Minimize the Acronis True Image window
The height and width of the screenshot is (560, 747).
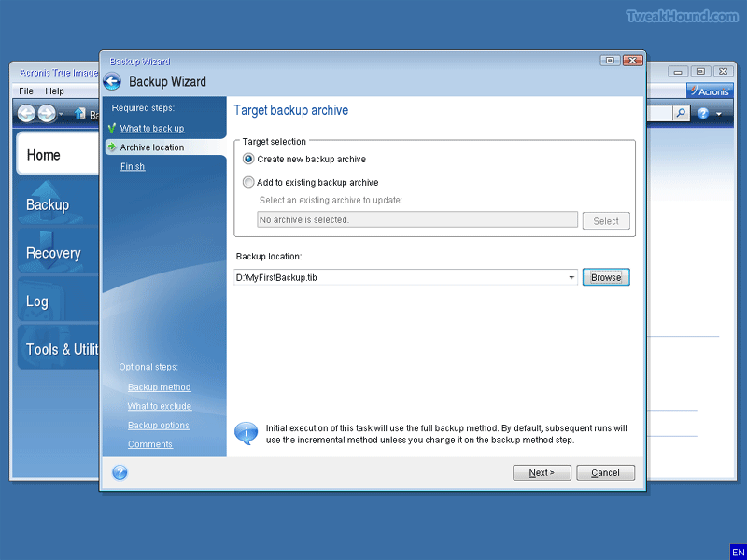click(x=678, y=72)
